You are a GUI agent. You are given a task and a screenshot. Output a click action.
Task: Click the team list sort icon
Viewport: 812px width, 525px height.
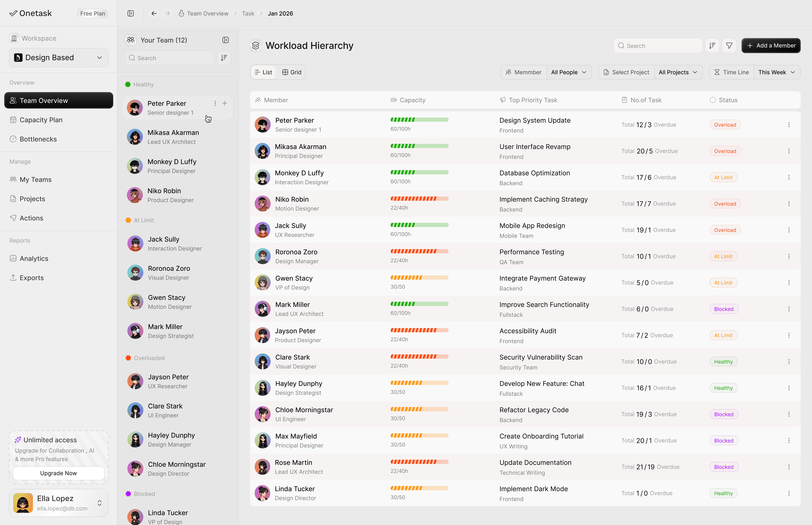224,58
